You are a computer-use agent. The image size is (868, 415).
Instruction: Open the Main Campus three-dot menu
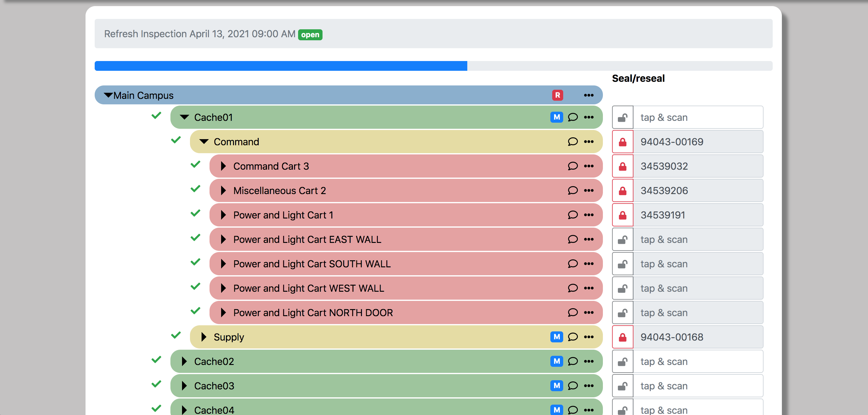point(589,95)
